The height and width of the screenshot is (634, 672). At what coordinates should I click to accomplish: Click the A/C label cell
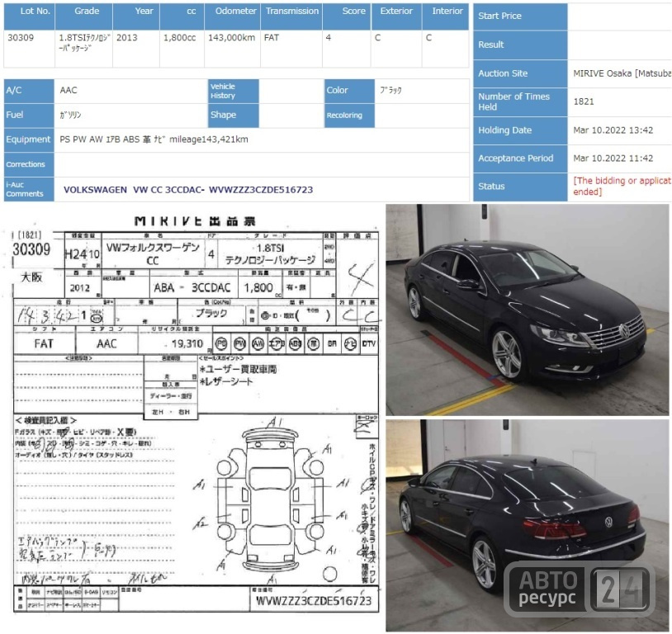pyautogui.click(x=29, y=91)
